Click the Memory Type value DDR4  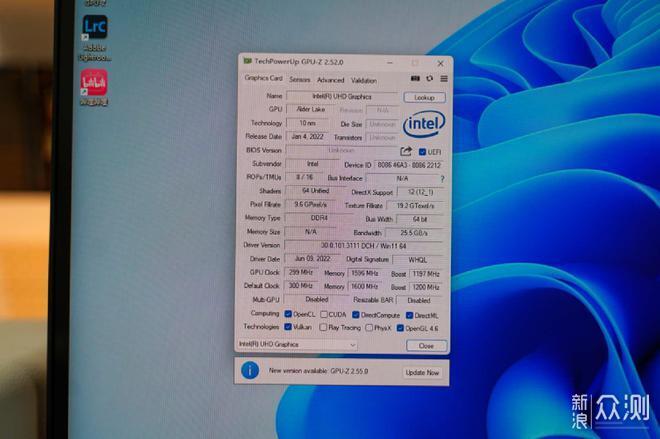click(x=319, y=218)
